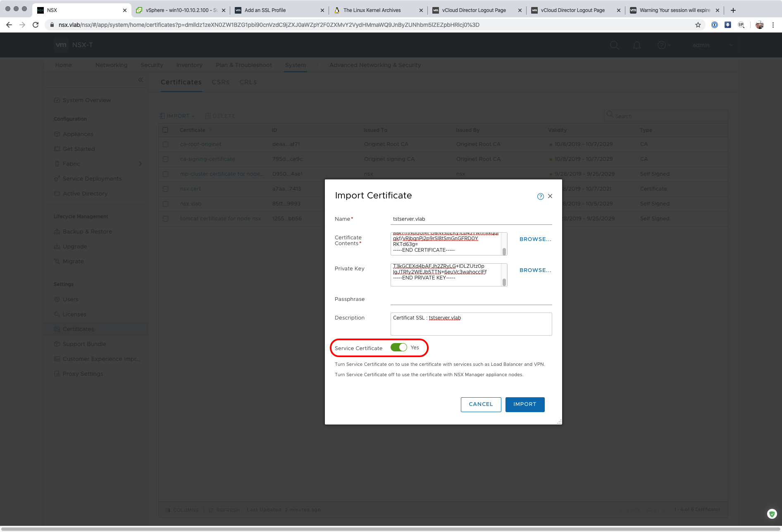Click the Passphrase input field
This screenshot has width=782, height=532.
[471, 299]
